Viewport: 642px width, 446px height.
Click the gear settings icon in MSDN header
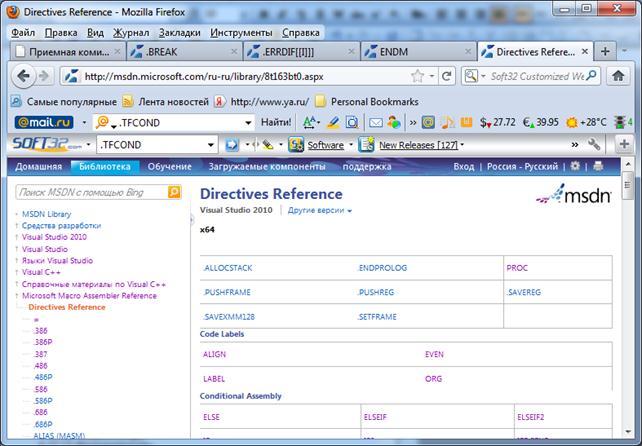pos(575,166)
